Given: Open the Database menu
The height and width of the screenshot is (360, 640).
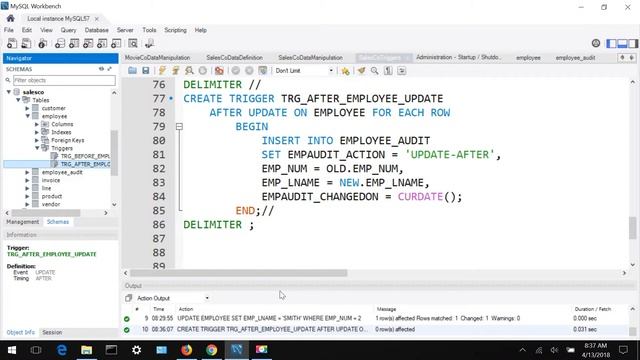Looking at the screenshot, I should click(96, 30).
